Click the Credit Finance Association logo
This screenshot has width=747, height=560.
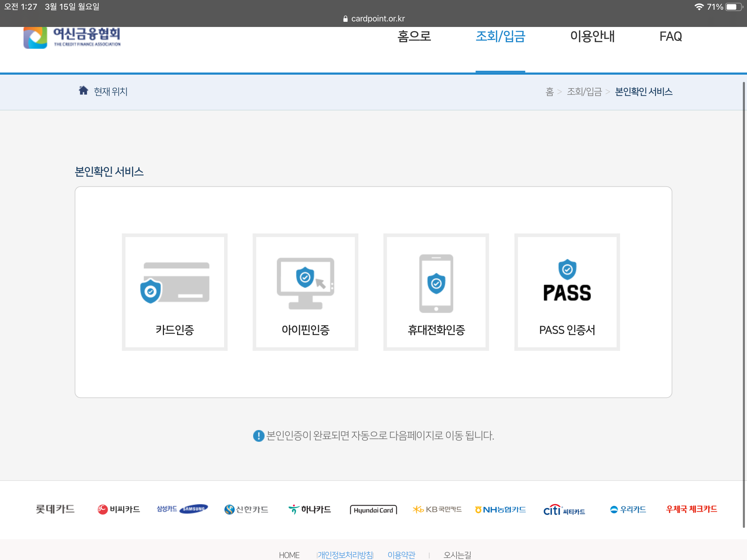coord(72,37)
